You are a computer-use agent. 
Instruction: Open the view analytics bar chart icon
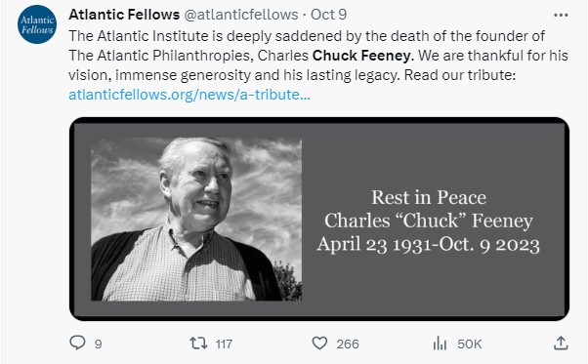tap(440, 344)
